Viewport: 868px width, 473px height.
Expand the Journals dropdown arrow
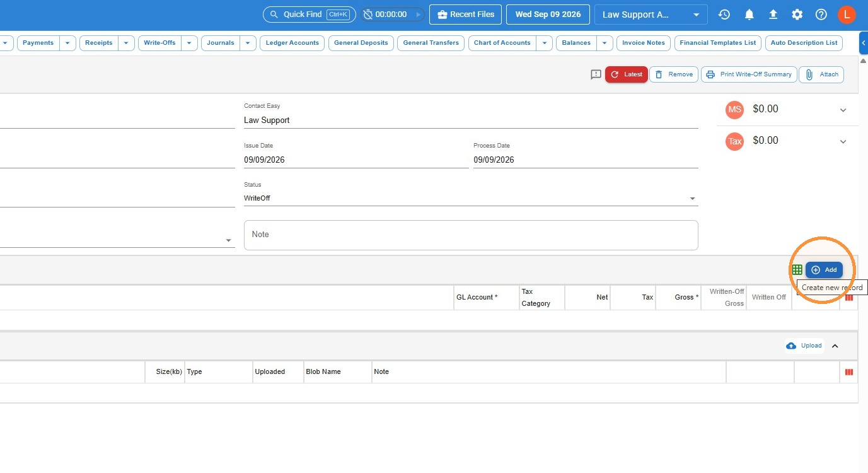tap(248, 43)
